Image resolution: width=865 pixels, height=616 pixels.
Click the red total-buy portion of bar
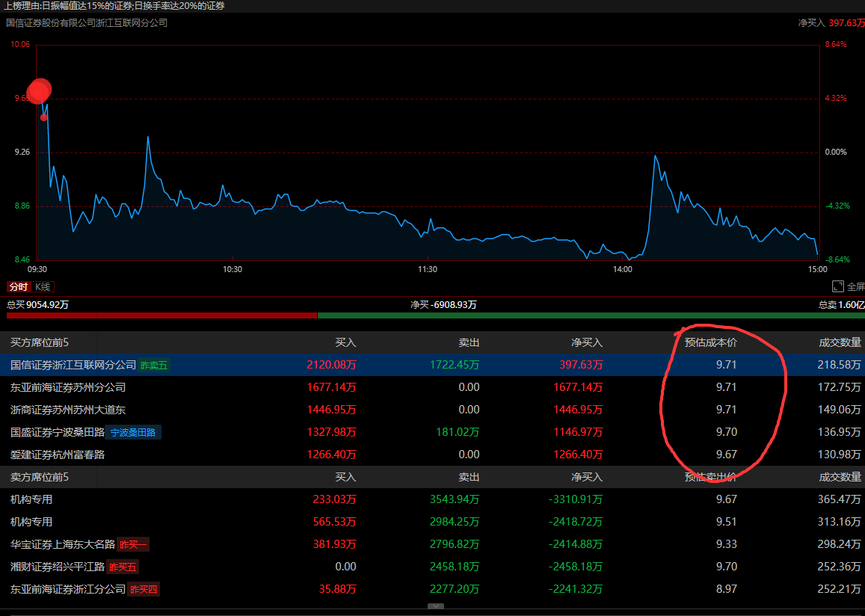[x=161, y=315]
